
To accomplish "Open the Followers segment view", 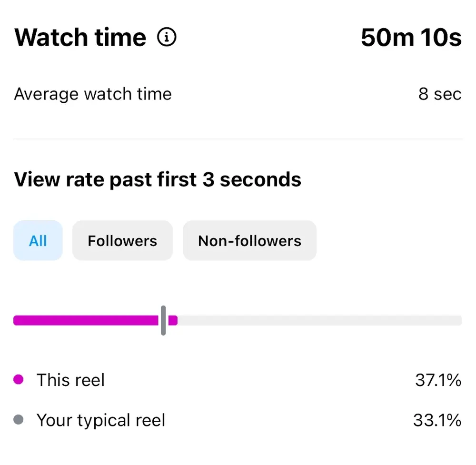I will pyautogui.click(x=122, y=240).
